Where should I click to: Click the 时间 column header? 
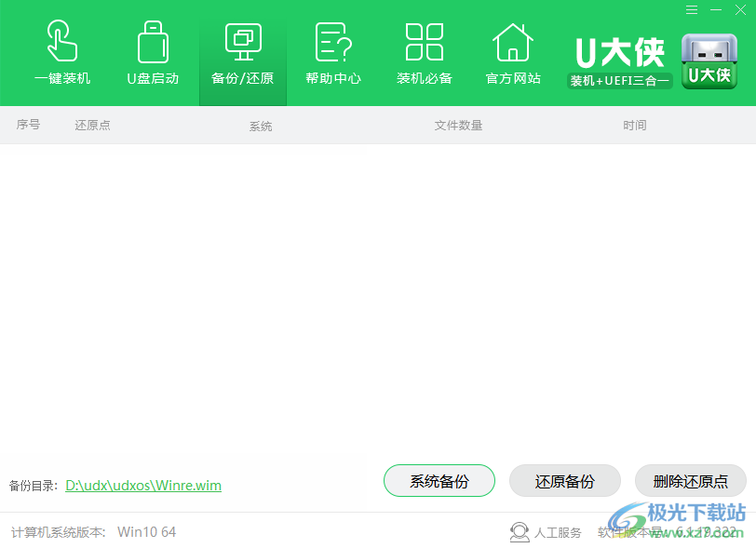click(x=635, y=126)
